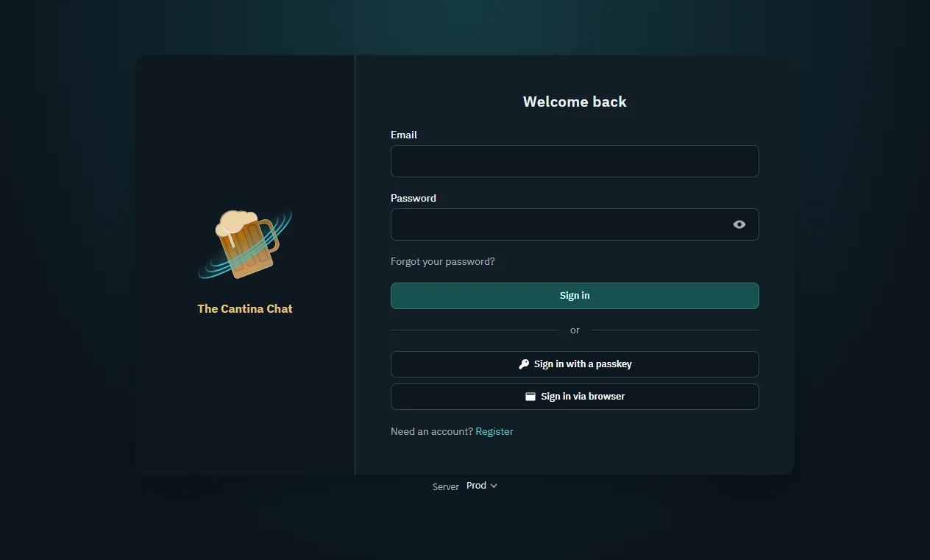930x560 pixels.
Task: Click the Welcome back heading
Action: point(575,102)
